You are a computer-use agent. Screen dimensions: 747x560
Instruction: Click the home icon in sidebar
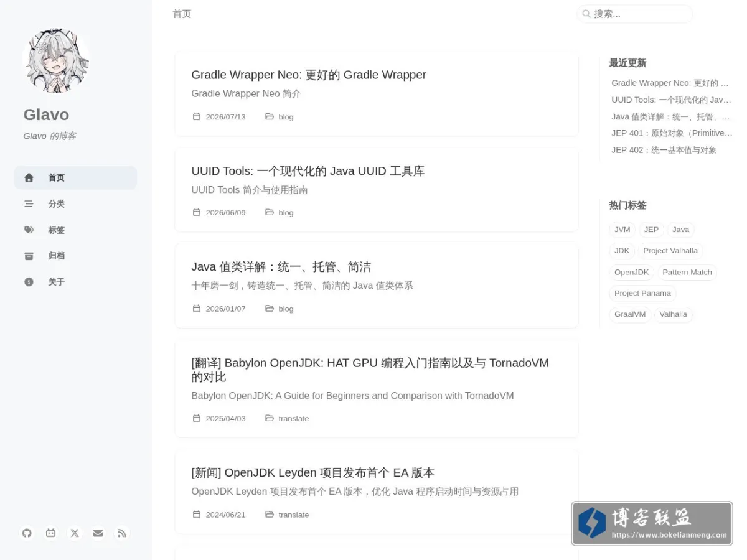click(x=29, y=178)
